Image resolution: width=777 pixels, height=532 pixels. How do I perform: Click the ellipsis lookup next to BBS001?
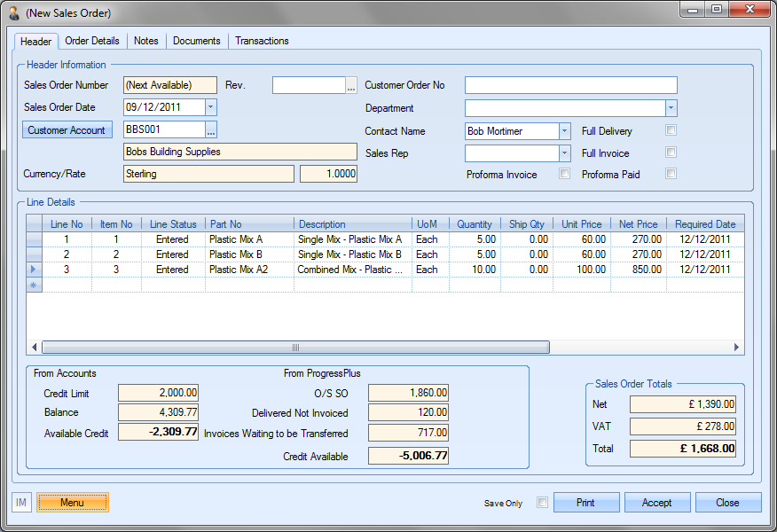pos(211,130)
